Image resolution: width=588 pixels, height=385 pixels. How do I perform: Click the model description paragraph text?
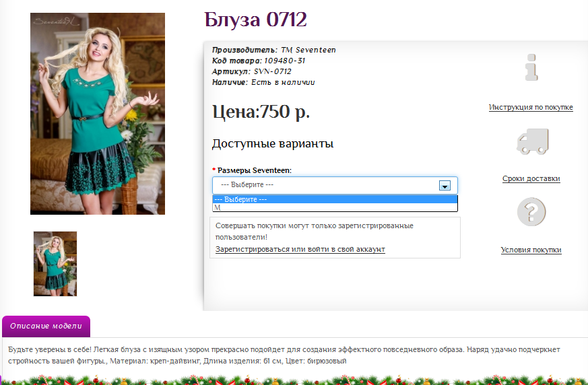pyautogui.click(x=284, y=355)
